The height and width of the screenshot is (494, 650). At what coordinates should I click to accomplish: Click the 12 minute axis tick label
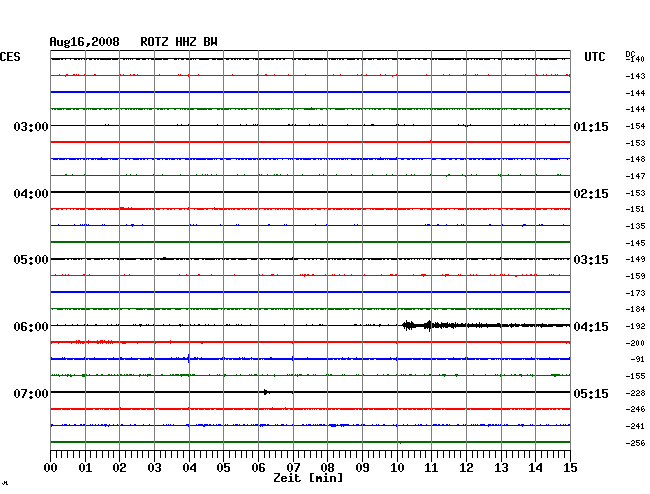tap(466, 467)
